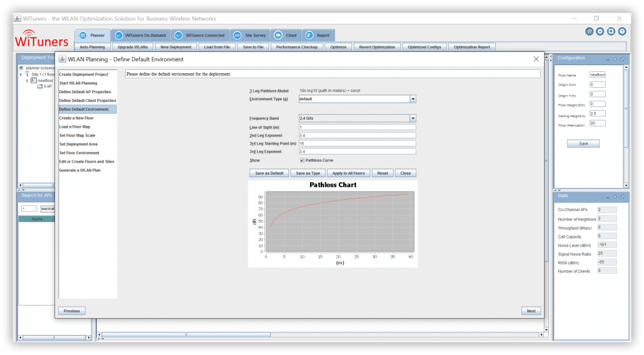The height and width of the screenshot is (355, 644).
Task: Click the Ceiling Height field
Action: tap(598, 113)
